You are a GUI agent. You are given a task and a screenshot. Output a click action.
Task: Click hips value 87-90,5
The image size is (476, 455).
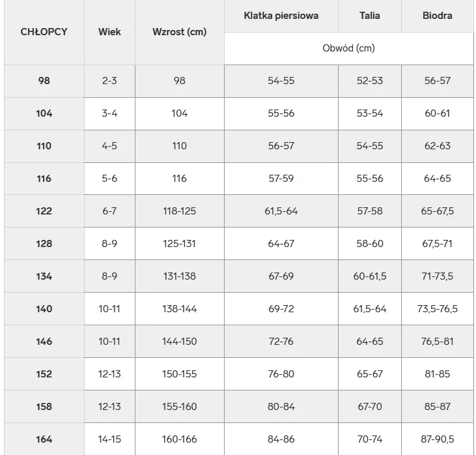click(437, 439)
